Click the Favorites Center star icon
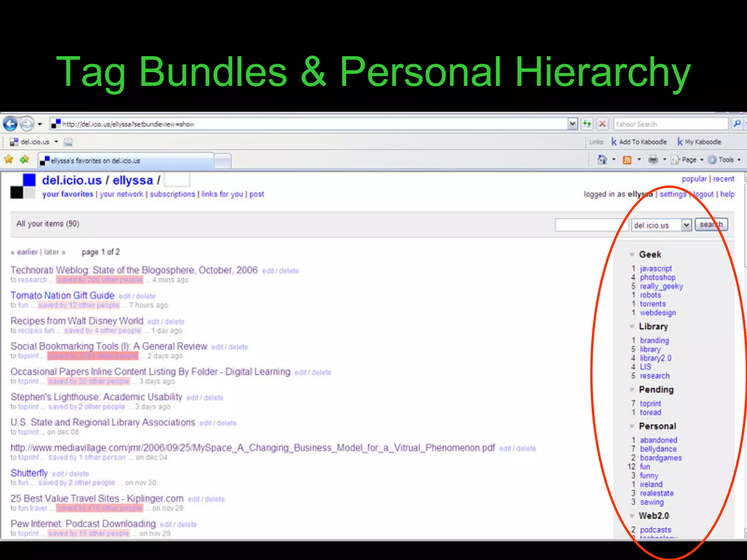Image resolution: width=747 pixels, height=560 pixels. tap(9, 159)
